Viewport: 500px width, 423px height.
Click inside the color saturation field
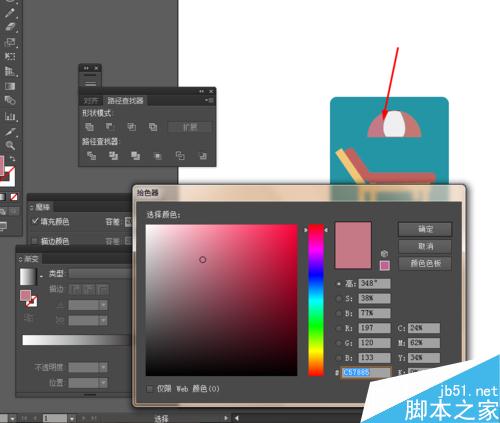[221, 300]
